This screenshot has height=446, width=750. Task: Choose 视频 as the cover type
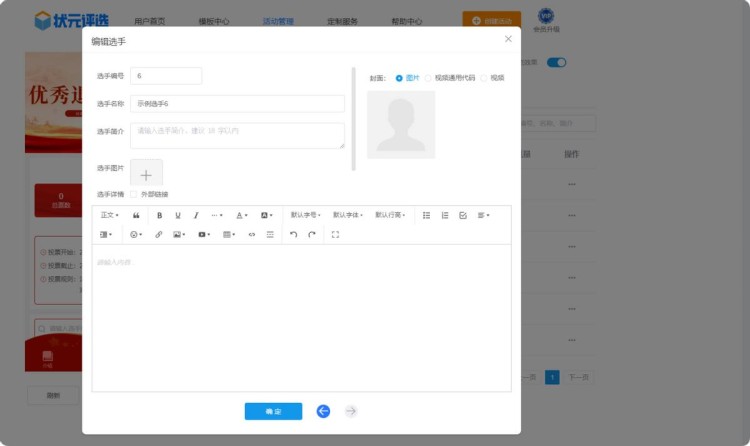tap(484, 77)
